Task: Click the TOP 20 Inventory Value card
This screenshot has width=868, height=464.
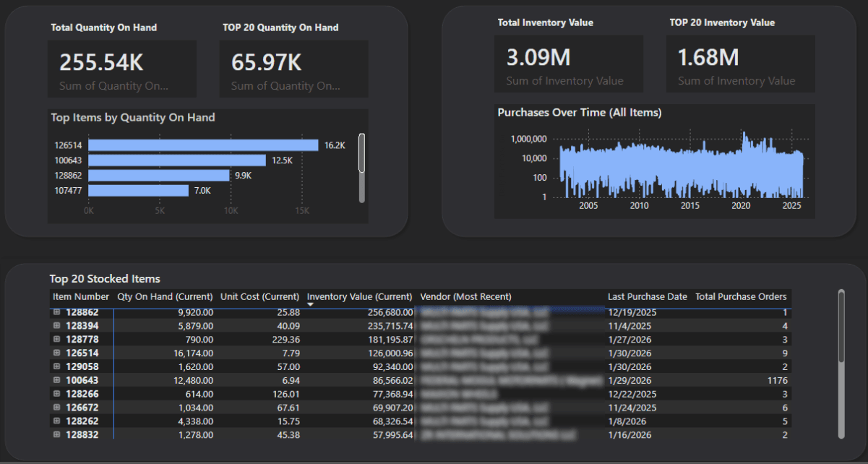Action: coord(740,64)
